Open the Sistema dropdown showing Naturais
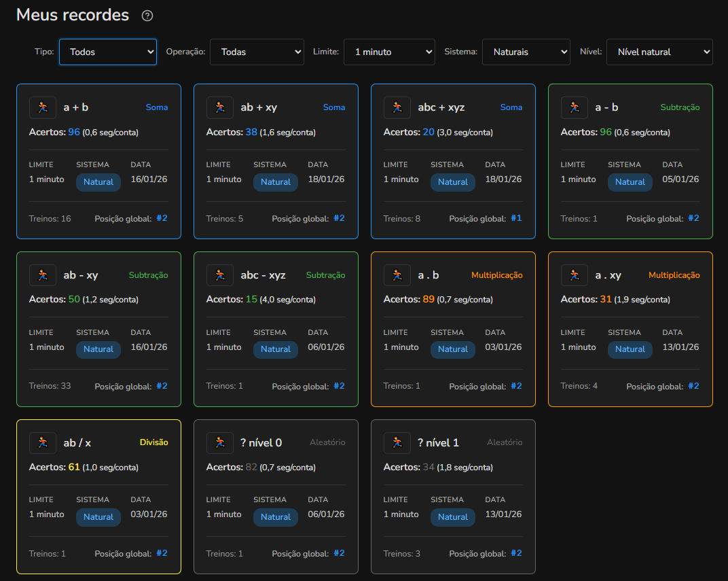728x581 pixels. point(526,52)
